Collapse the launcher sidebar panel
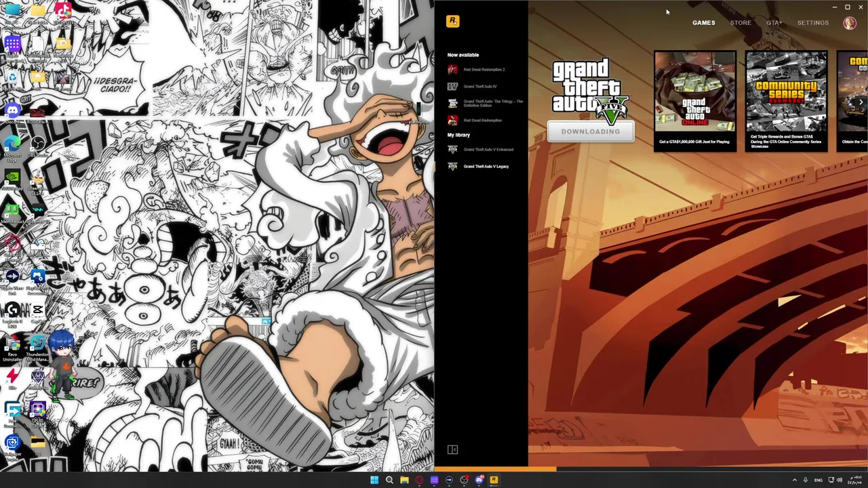Image resolution: width=868 pixels, height=488 pixels. [453, 449]
